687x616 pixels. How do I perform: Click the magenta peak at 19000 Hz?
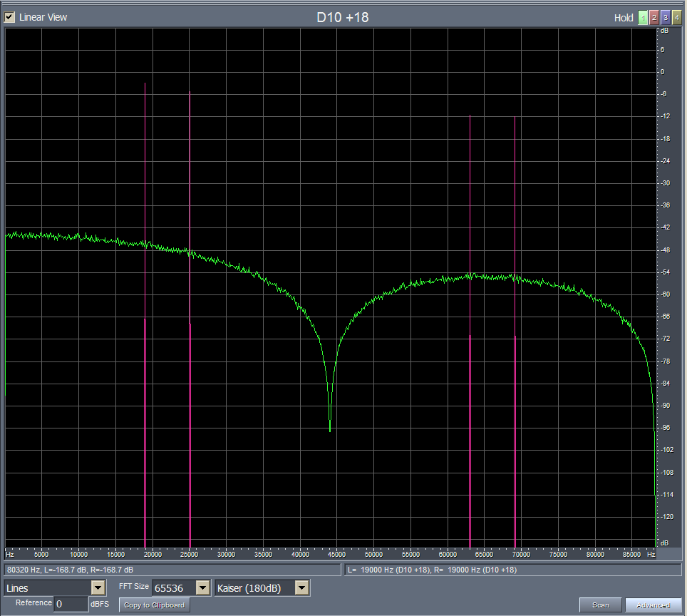(145, 83)
